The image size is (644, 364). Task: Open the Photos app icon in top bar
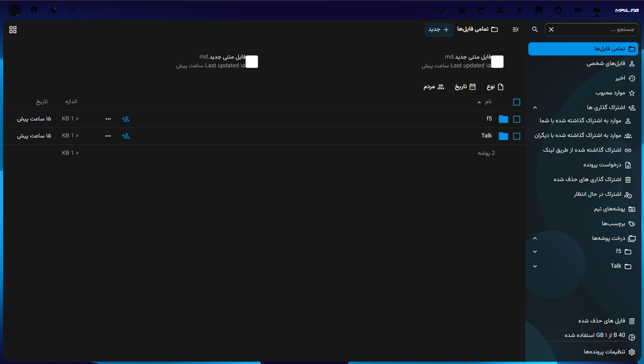coord(539,10)
